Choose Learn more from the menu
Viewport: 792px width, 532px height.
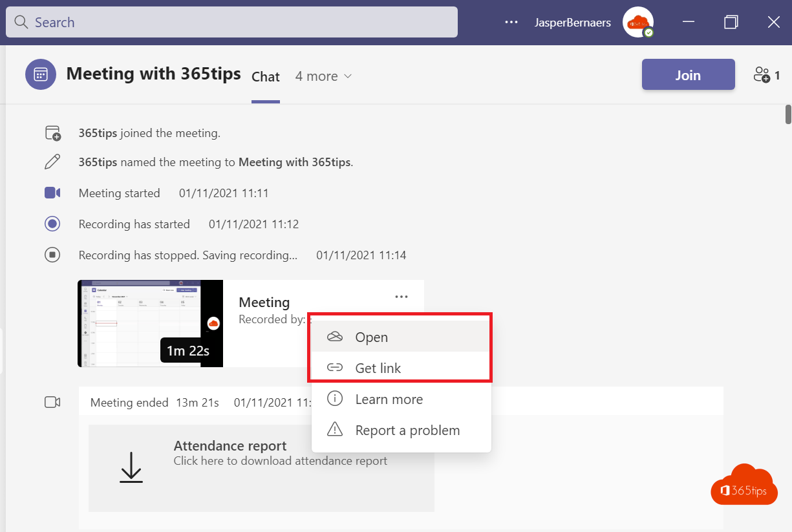[389, 399]
